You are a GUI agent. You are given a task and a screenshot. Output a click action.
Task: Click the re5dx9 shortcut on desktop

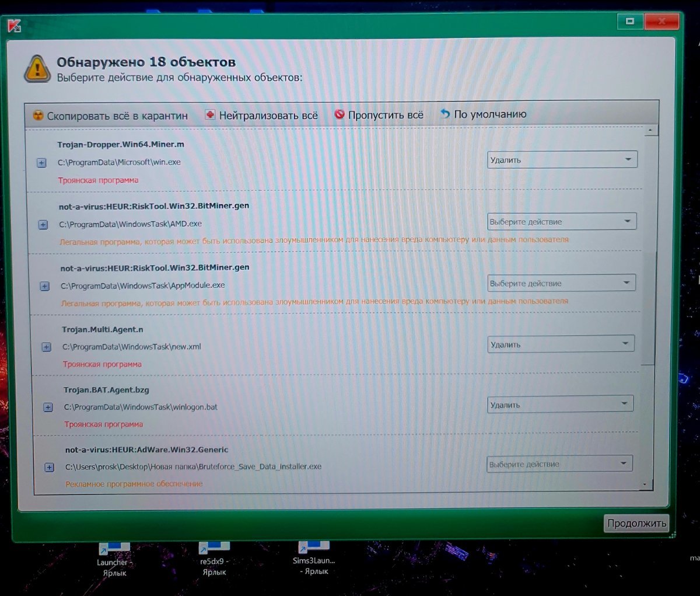click(214, 559)
